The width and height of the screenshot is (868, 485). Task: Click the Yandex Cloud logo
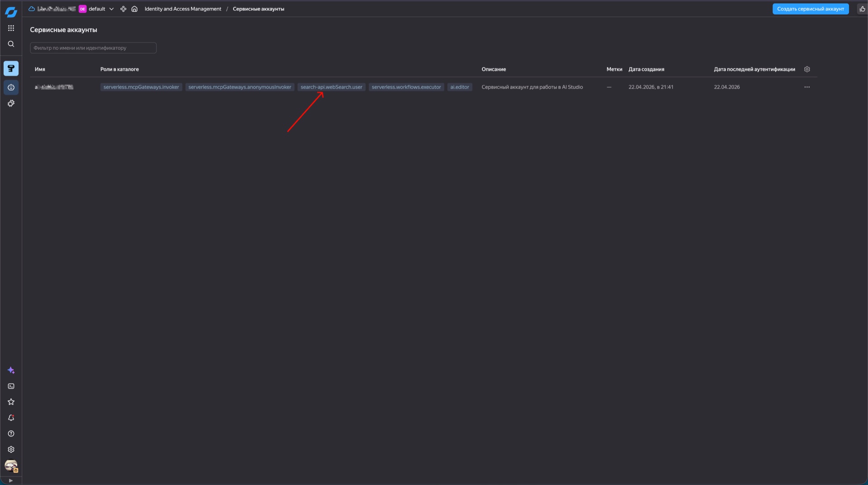click(11, 11)
